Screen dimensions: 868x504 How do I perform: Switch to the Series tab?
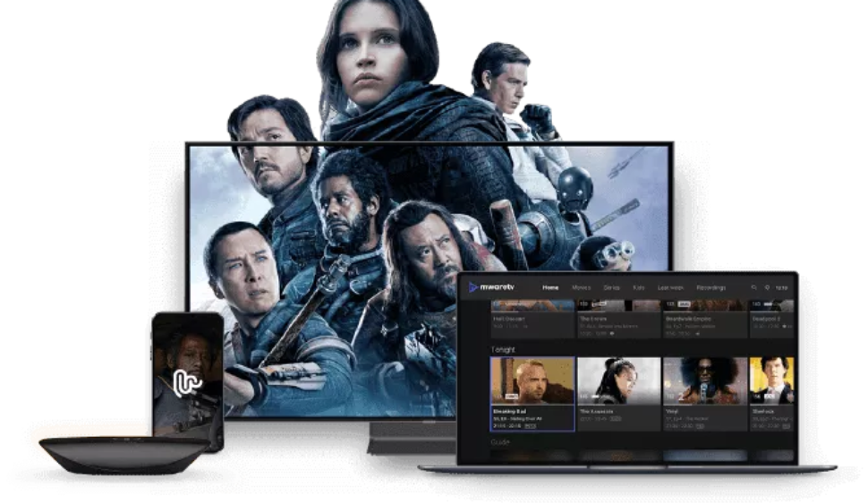pyautogui.click(x=612, y=287)
